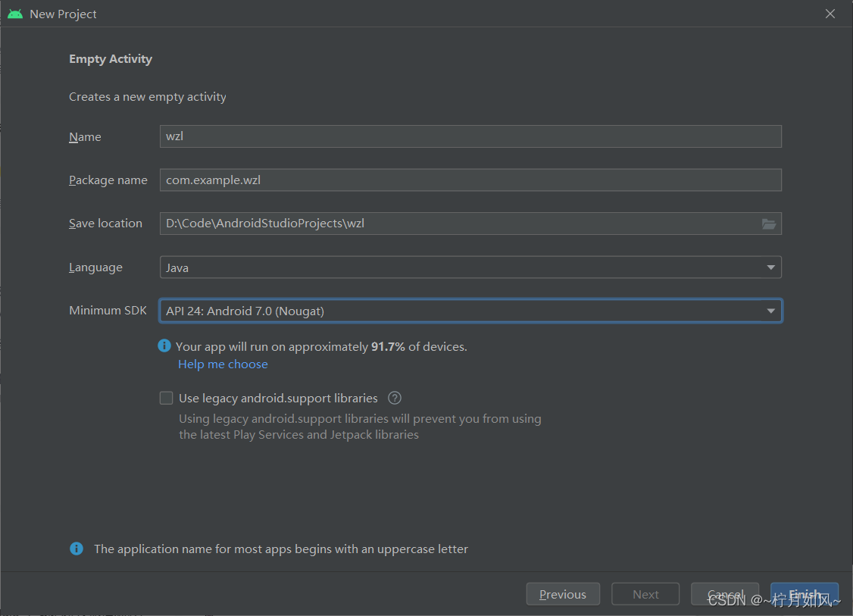Click the Minimum SDK label
The width and height of the screenshot is (853, 616).
point(108,310)
